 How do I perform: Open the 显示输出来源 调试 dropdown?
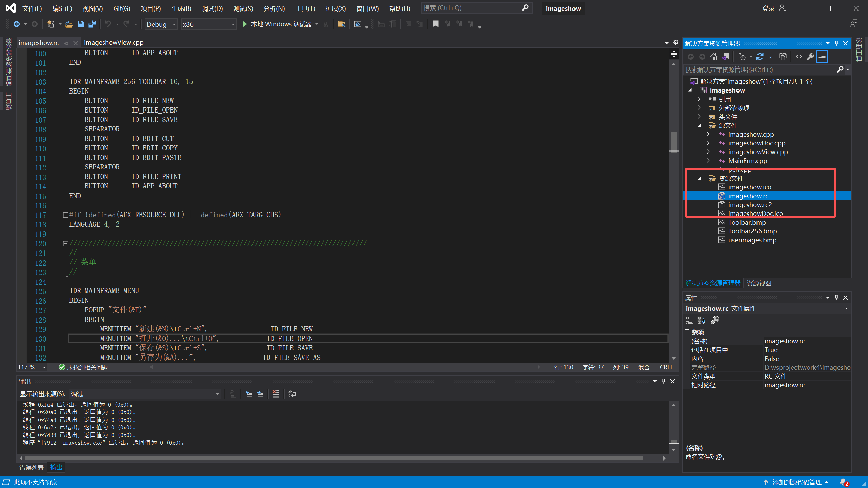click(x=145, y=394)
